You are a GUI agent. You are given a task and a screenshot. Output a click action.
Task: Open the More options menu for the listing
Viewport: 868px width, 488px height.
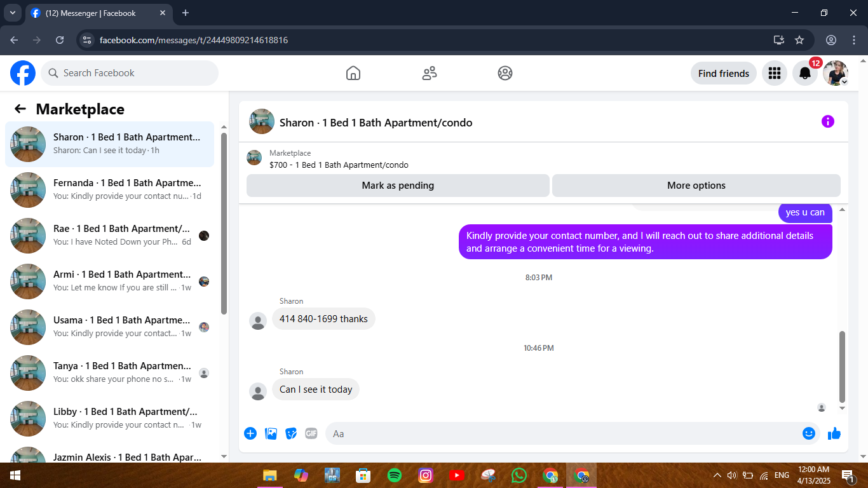pyautogui.click(x=696, y=186)
